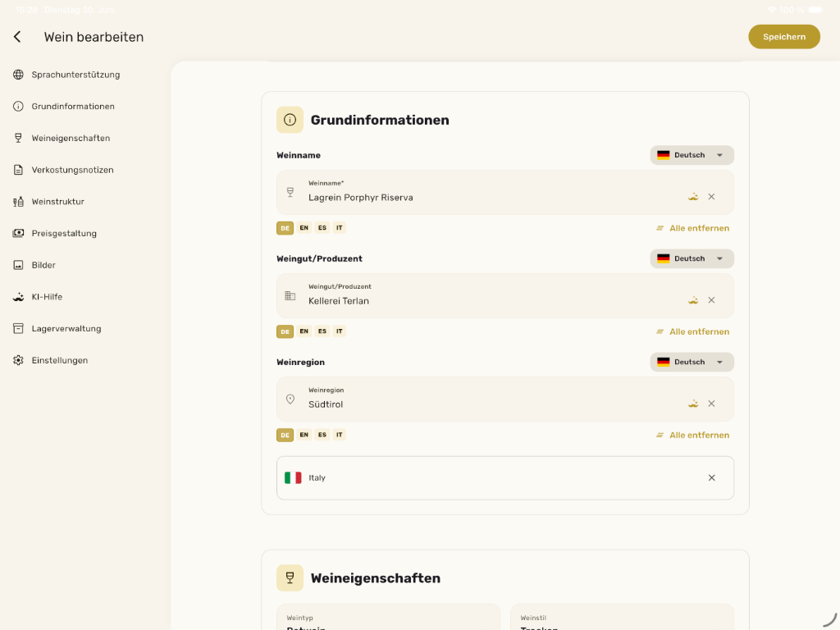The width and height of the screenshot is (840, 630).
Task: Click location pin icon in Weinregion field
Action: coord(290,399)
